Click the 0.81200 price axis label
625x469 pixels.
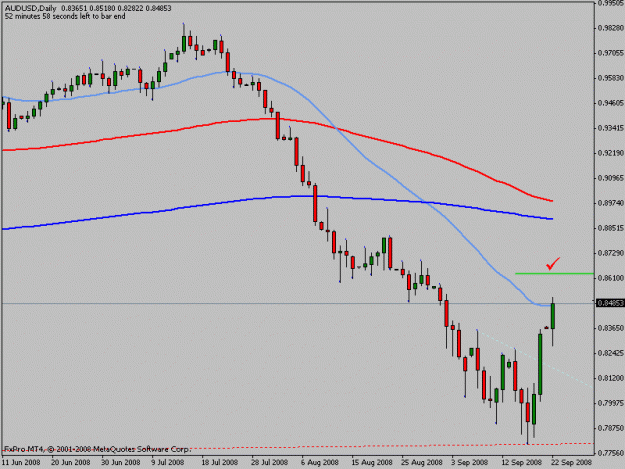click(610, 378)
